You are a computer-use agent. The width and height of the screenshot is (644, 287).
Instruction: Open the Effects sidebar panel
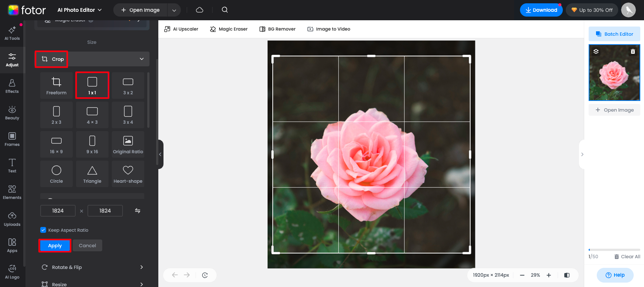click(12, 86)
